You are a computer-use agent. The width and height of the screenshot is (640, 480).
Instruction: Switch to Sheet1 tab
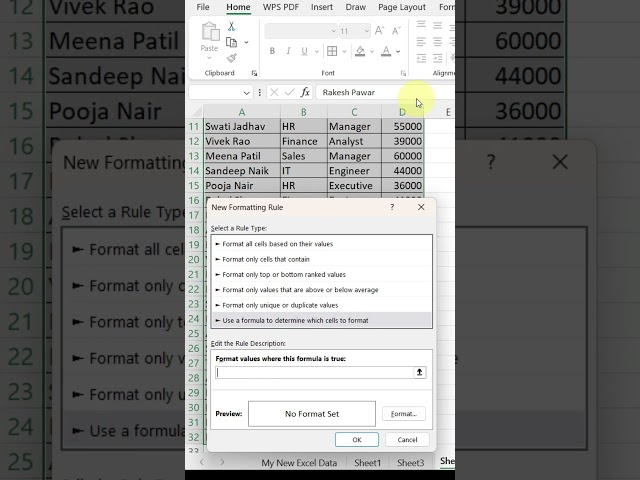[367, 463]
